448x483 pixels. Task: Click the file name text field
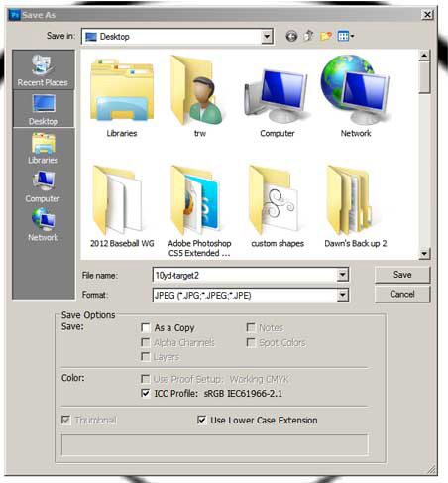245,275
